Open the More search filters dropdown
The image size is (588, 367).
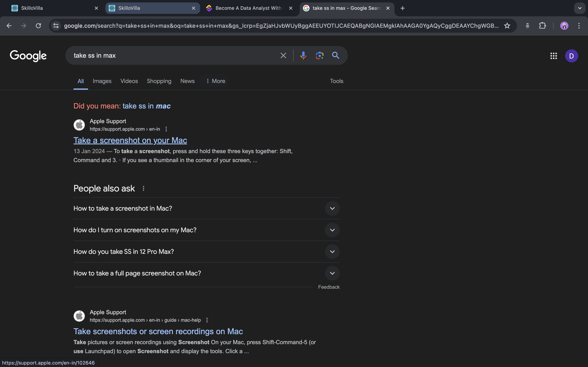tap(215, 81)
